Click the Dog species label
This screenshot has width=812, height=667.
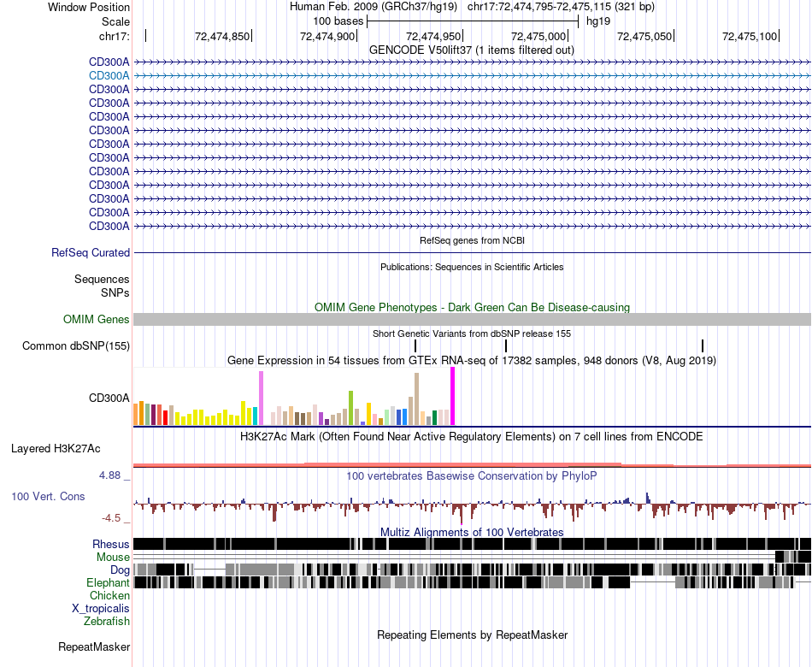tap(120, 570)
